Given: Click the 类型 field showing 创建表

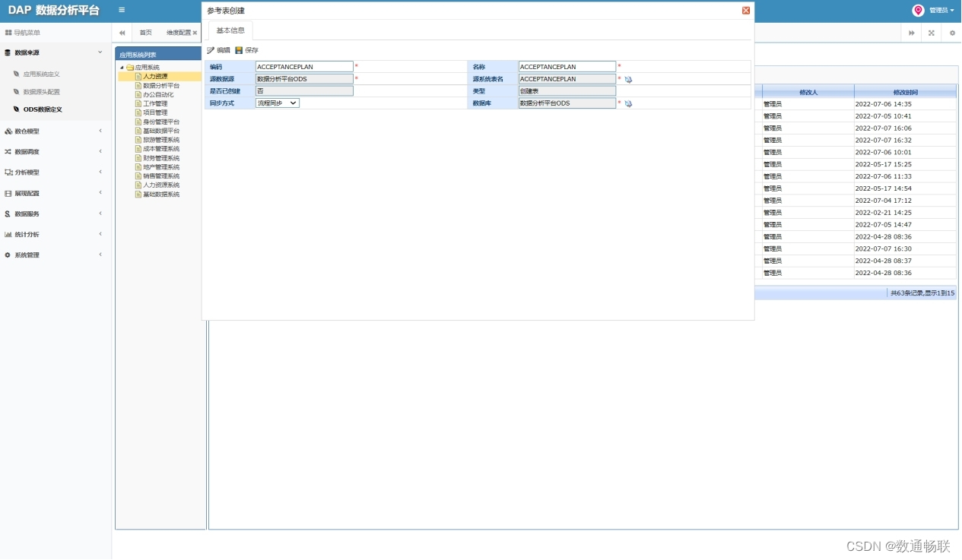Looking at the screenshot, I should coord(567,91).
